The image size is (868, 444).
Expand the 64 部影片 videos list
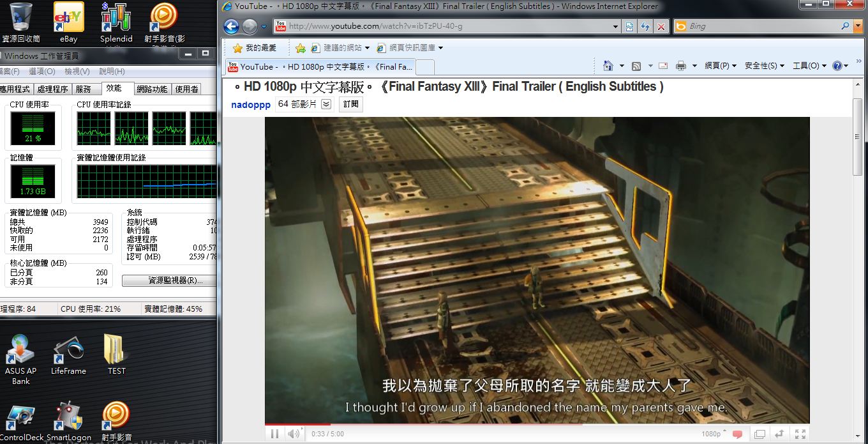(x=326, y=104)
